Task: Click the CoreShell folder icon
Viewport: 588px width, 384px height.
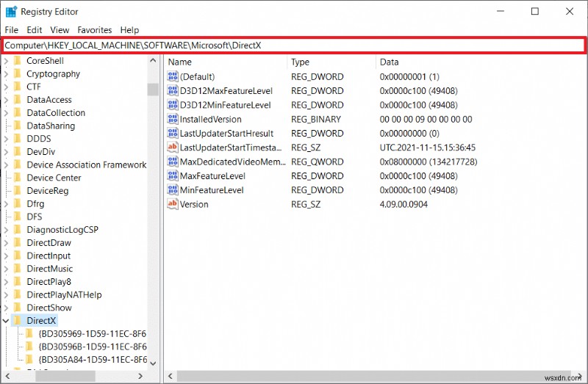Action: tap(17, 61)
